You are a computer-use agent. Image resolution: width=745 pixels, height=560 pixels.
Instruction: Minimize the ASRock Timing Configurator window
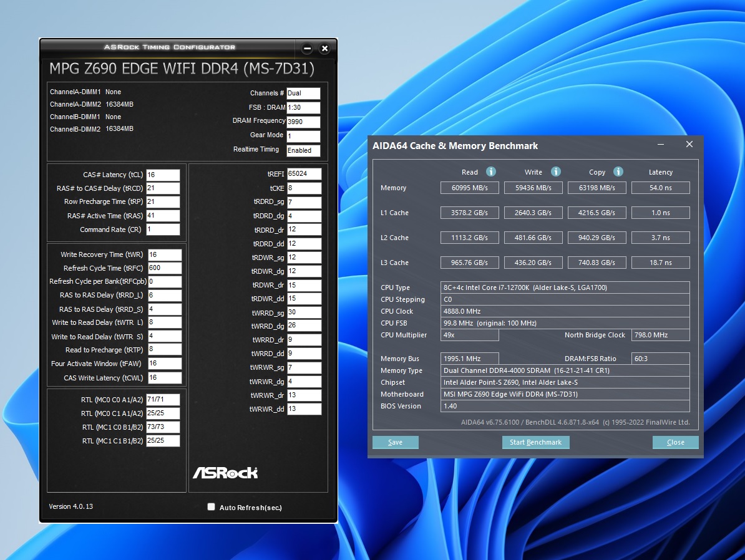[x=308, y=48]
